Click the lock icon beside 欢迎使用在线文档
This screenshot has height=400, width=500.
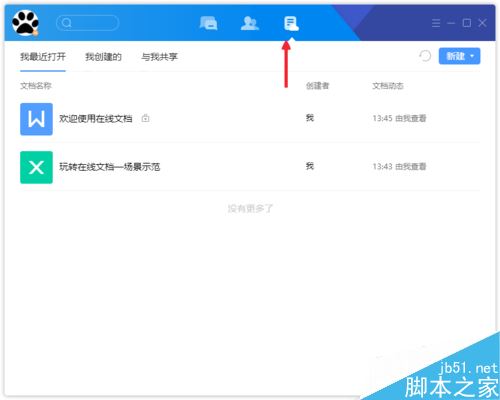point(145,118)
